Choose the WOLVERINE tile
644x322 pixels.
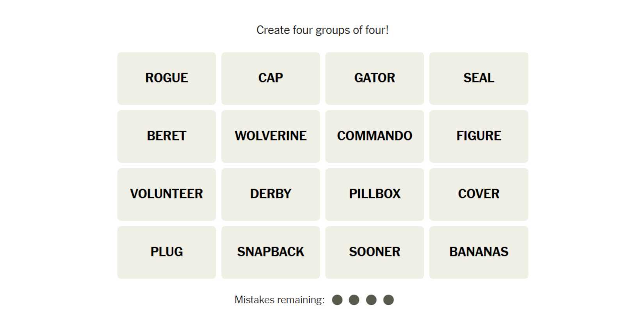point(270,136)
